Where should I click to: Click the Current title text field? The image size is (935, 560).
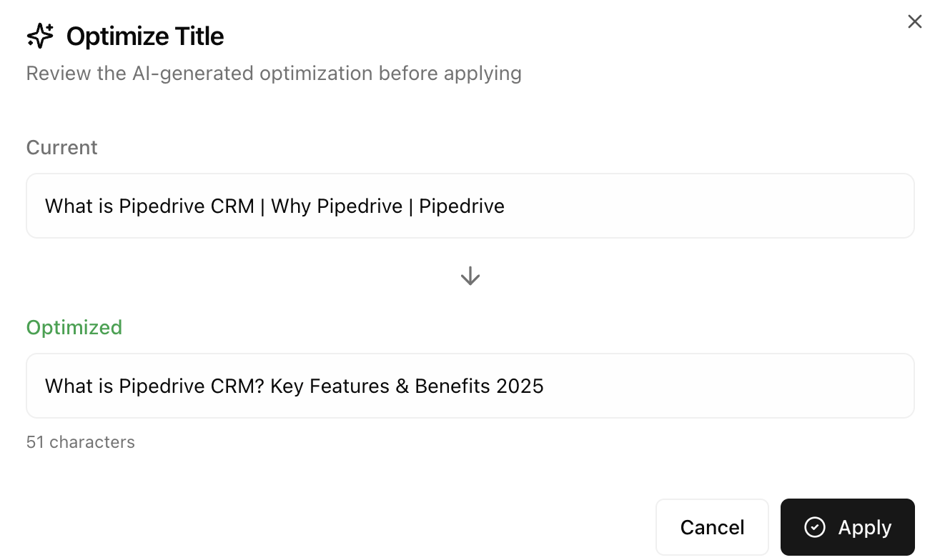point(470,206)
